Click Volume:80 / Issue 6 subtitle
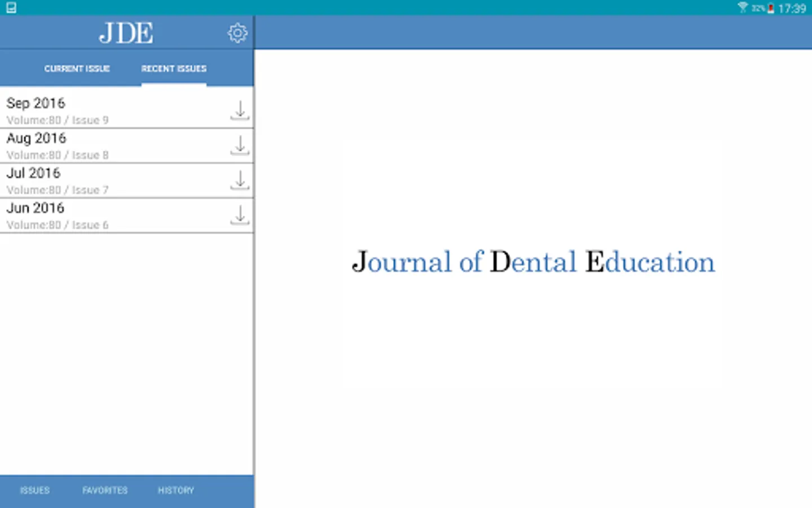This screenshot has width=812, height=508. 58,225
